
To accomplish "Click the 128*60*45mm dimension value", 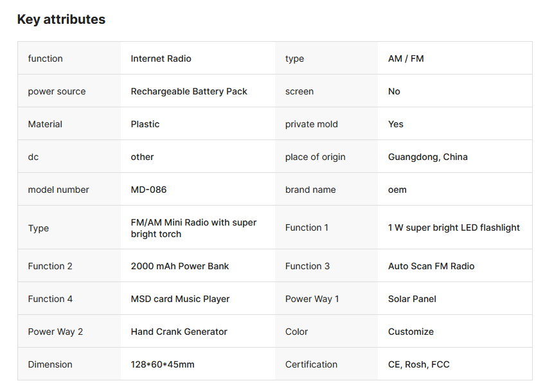I will point(163,364).
